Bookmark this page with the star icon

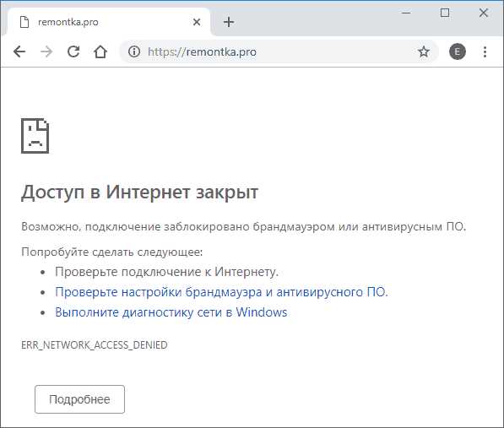[424, 51]
